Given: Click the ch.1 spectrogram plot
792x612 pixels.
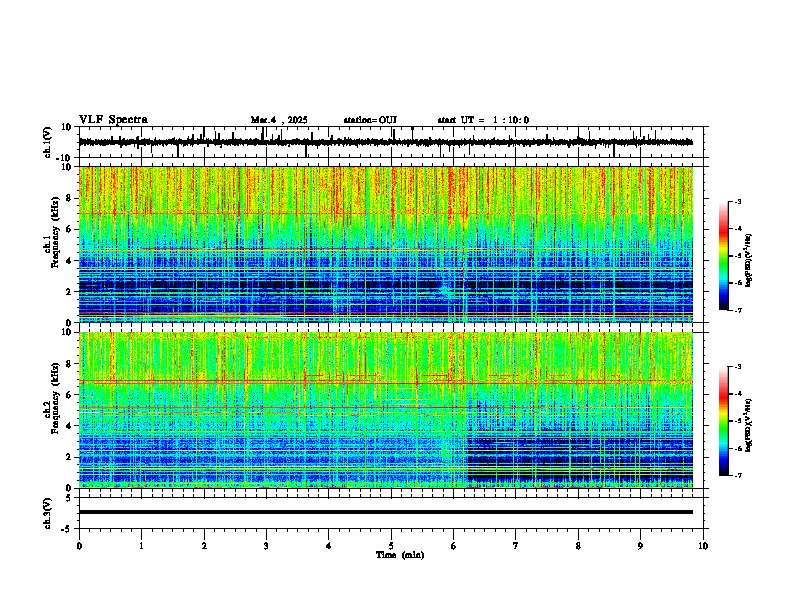Looking at the screenshot, I should tap(386, 244).
